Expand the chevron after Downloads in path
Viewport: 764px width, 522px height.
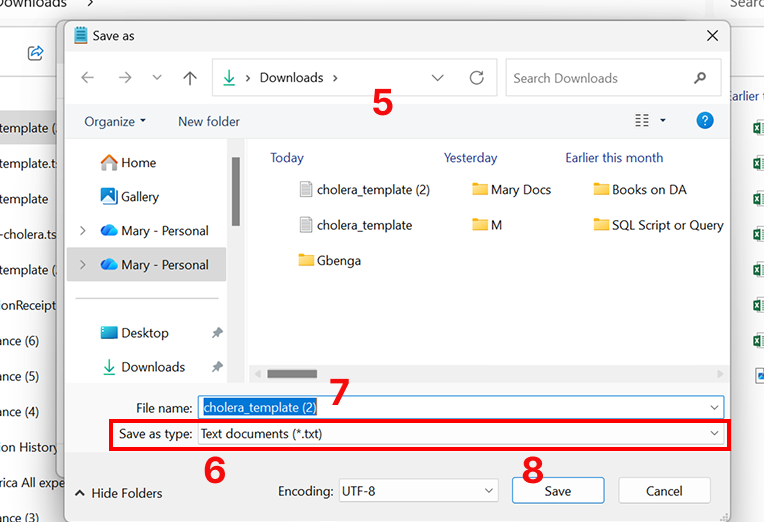(335, 78)
